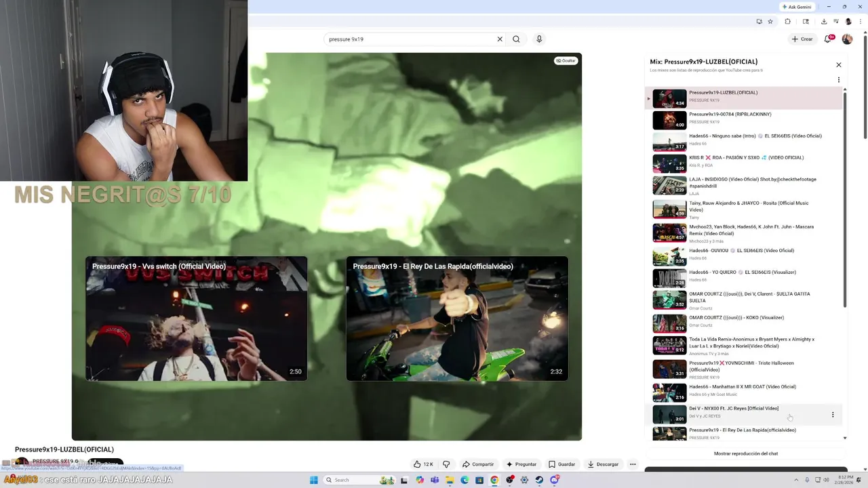Image resolution: width=868 pixels, height=488 pixels.
Task: Bookmark this page with the star
Action: (x=770, y=22)
